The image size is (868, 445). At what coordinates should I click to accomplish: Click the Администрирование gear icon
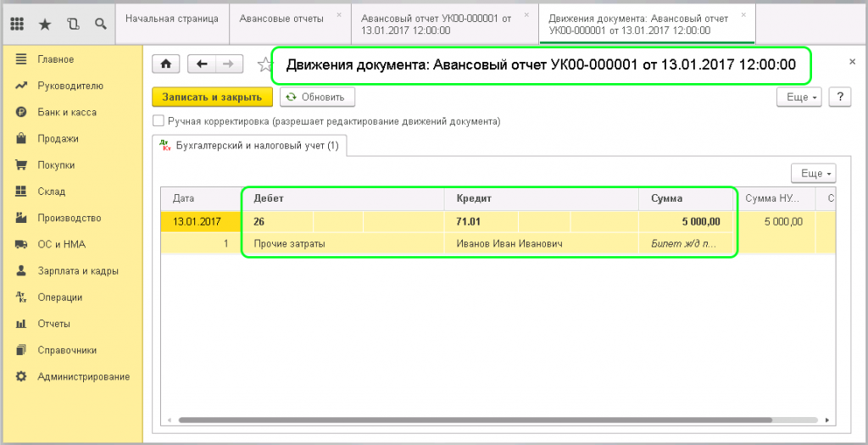pyautogui.click(x=21, y=376)
